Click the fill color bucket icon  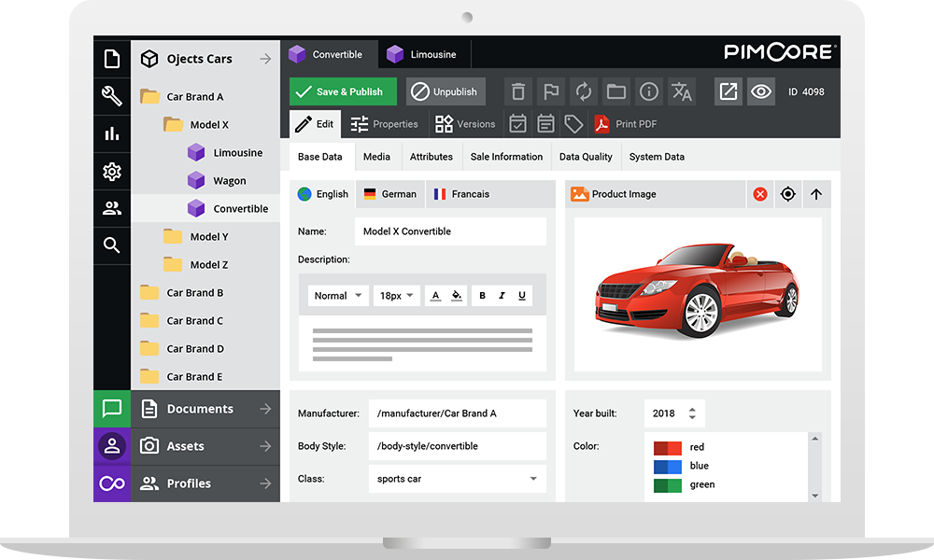click(457, 296)
